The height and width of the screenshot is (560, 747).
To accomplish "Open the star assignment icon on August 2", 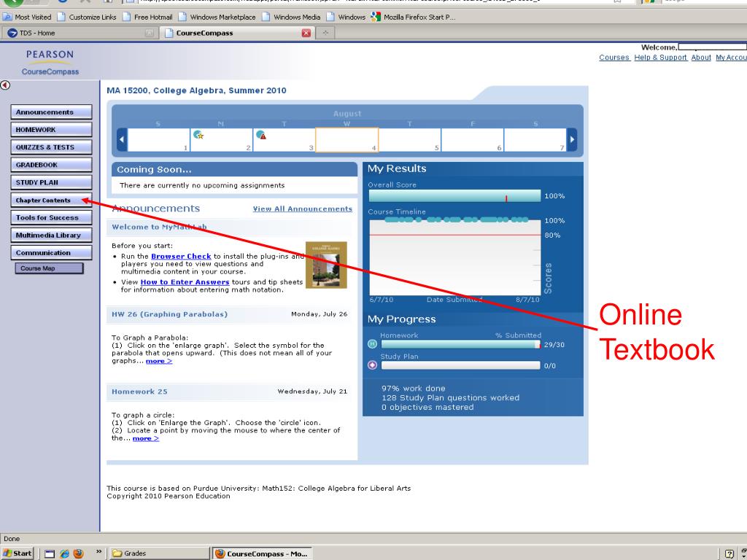I will (x=198, y=135).
